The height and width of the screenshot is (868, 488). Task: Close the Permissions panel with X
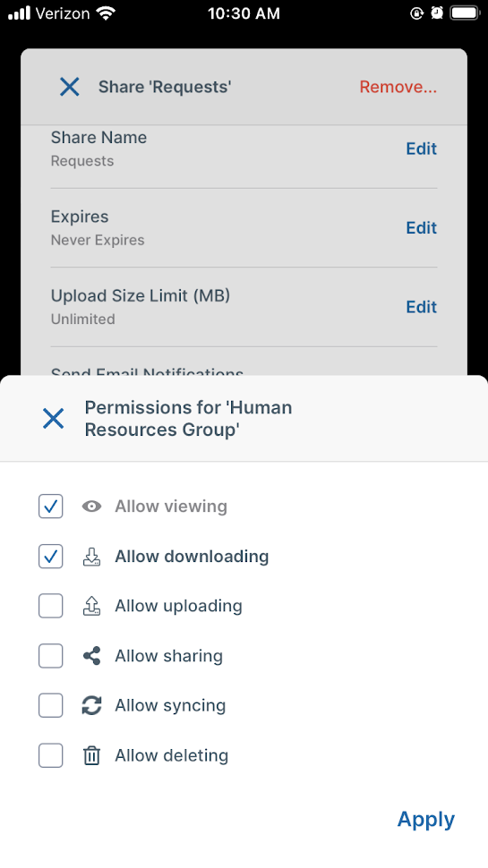(53, 419)
